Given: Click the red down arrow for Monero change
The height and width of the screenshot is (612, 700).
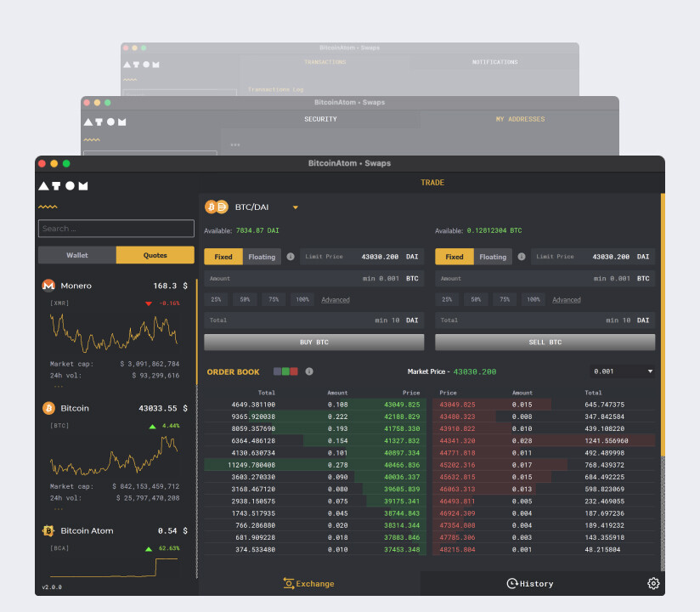Looking at the screenshot, I should click(x=149, y=303).
